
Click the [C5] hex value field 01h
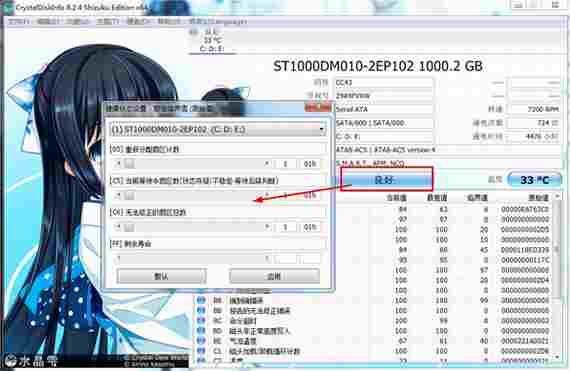click(310, 196)
